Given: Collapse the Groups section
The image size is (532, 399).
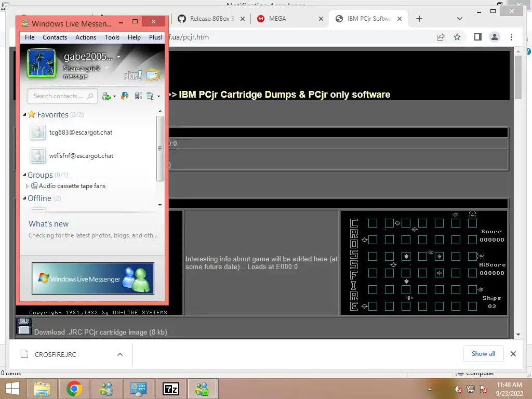Looking at the screenshot, I should pyautogui.click(x=24, y=175).
